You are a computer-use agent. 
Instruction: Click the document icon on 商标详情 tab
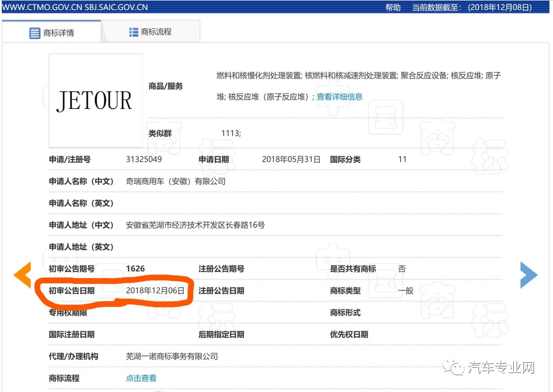tap(35, 32)
